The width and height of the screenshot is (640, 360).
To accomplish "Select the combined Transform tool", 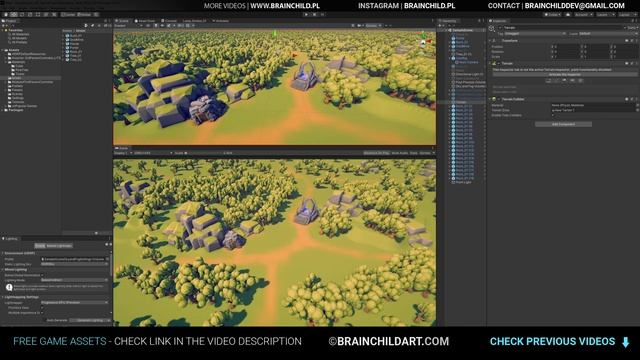I will click(45, 15).
